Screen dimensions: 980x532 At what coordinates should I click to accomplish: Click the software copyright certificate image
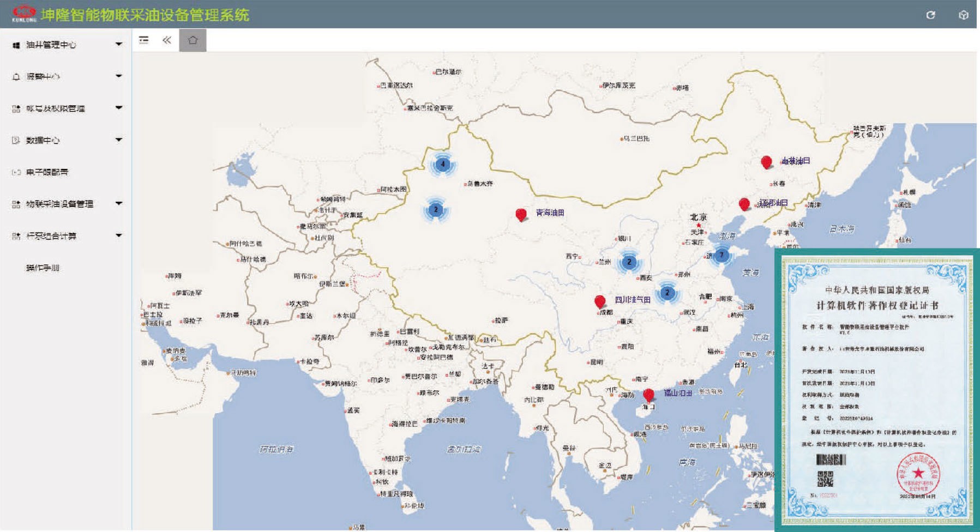[x=877, y=389]
